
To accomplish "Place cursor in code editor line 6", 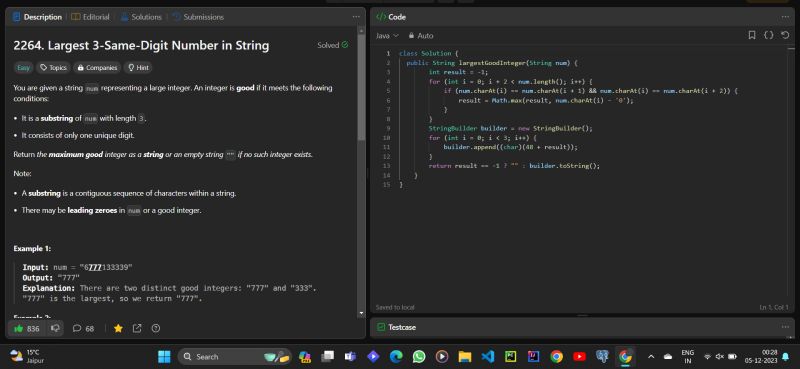I will tap(546, 101).
